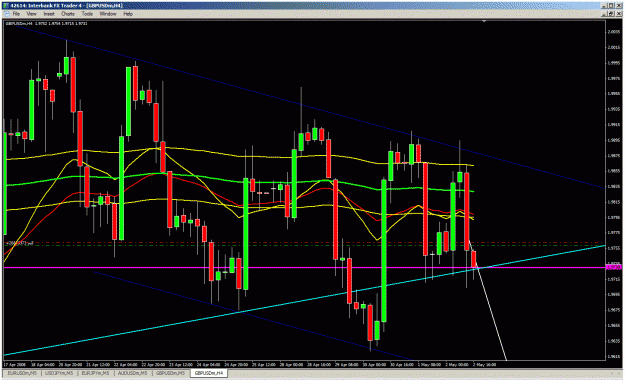Open the Help menu

(128, 14)
